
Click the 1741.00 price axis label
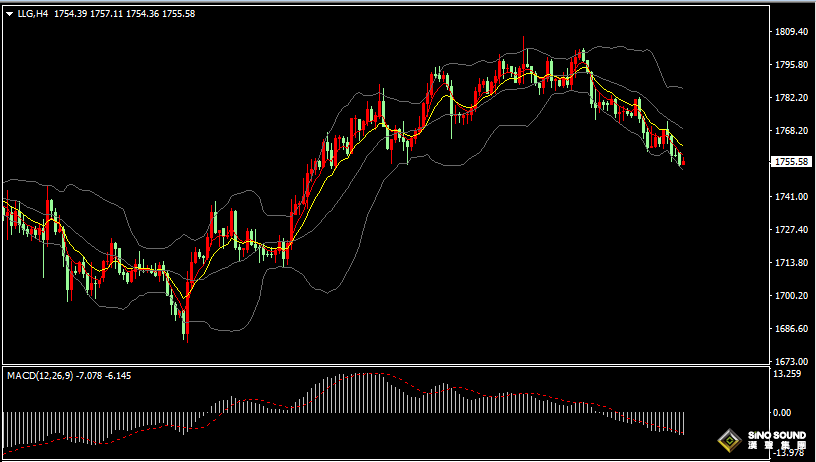(792, 197)
